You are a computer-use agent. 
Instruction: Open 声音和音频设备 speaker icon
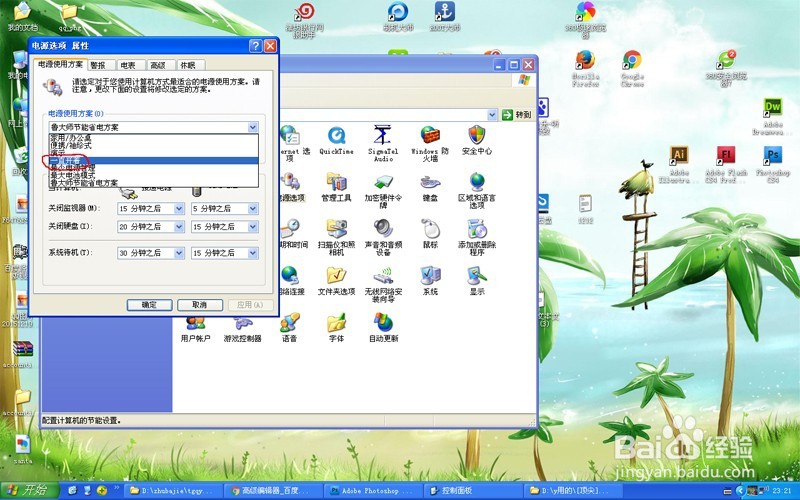point(383,237)
